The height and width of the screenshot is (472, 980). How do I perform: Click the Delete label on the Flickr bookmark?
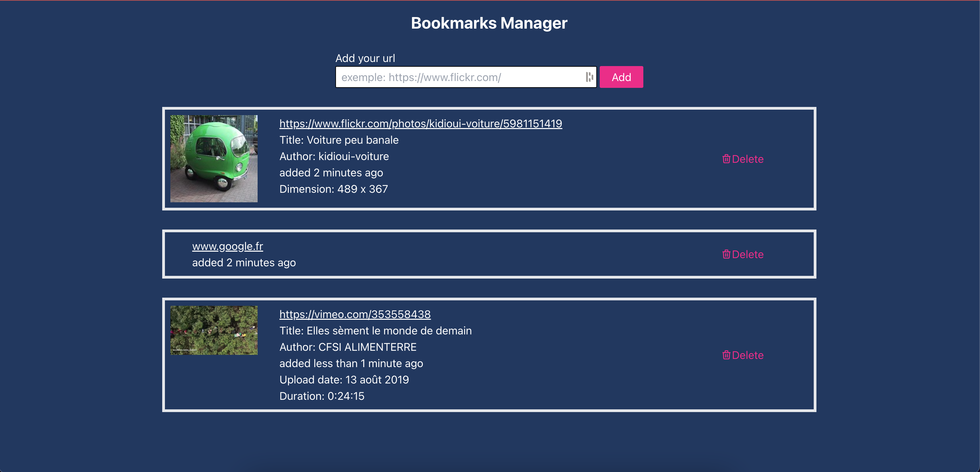click(x=748, y=159)
